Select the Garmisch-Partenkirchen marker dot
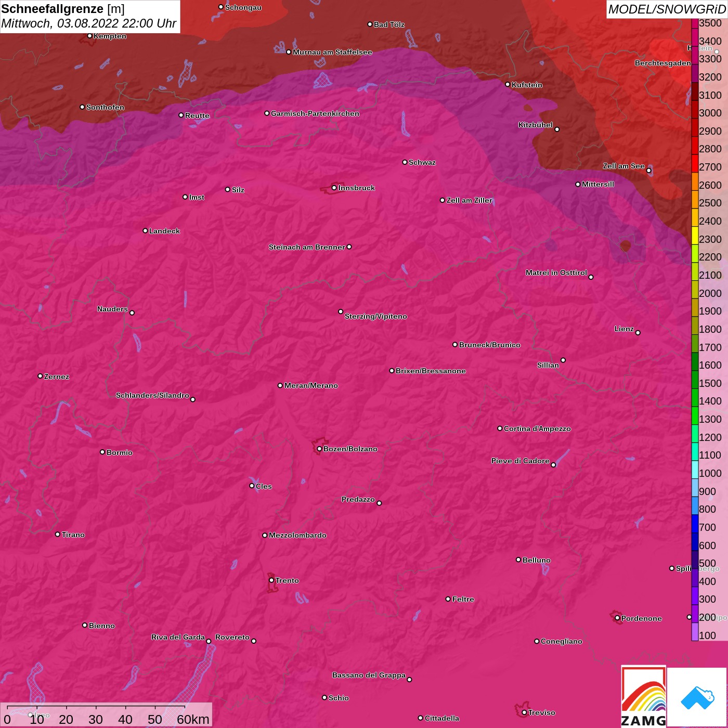Screen dimensions: 728x728 tap(267, 113)
